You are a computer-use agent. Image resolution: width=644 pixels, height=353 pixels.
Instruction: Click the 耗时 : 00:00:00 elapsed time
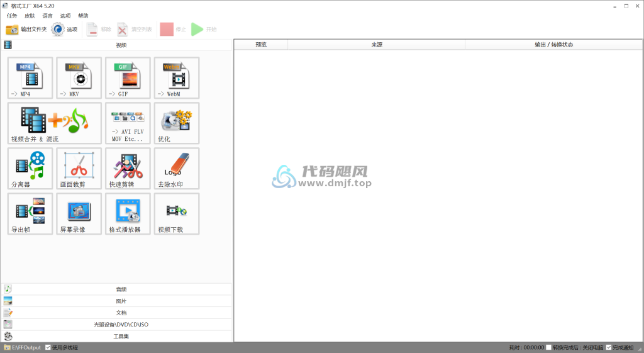526,347
